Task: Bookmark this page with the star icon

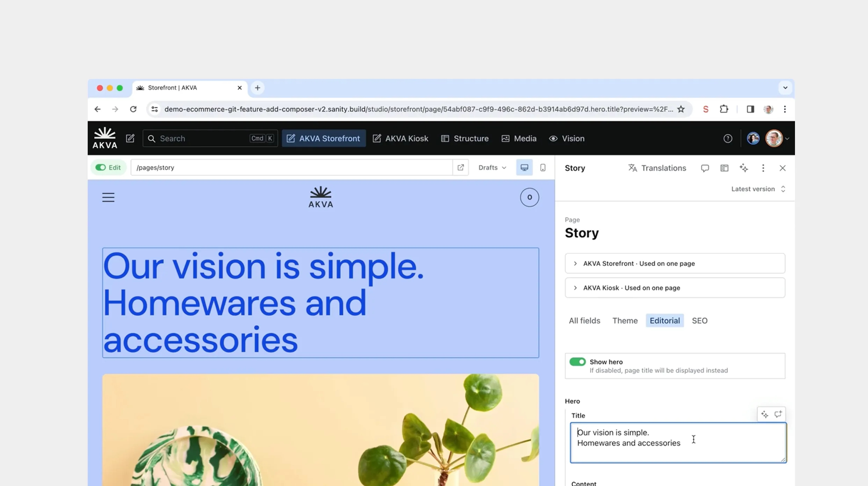Action: (x=681, y=109)
